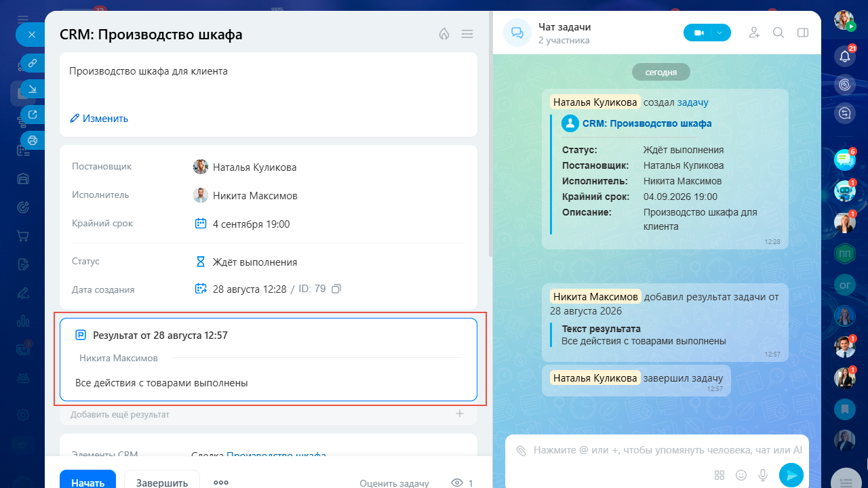Attach a file with the paperclip icon
This screenshot has width=868, height=488.
[x=521, y=450]
